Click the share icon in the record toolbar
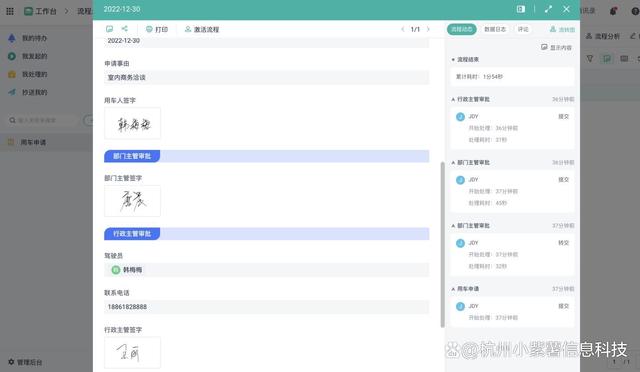640x372 pixels. [124, 29]
